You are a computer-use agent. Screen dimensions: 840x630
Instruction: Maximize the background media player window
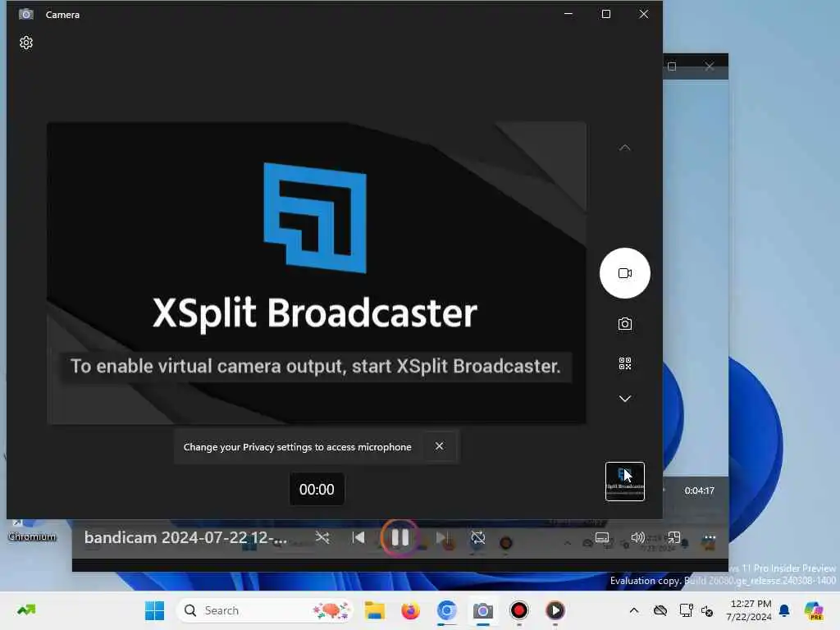pos(672,66)
